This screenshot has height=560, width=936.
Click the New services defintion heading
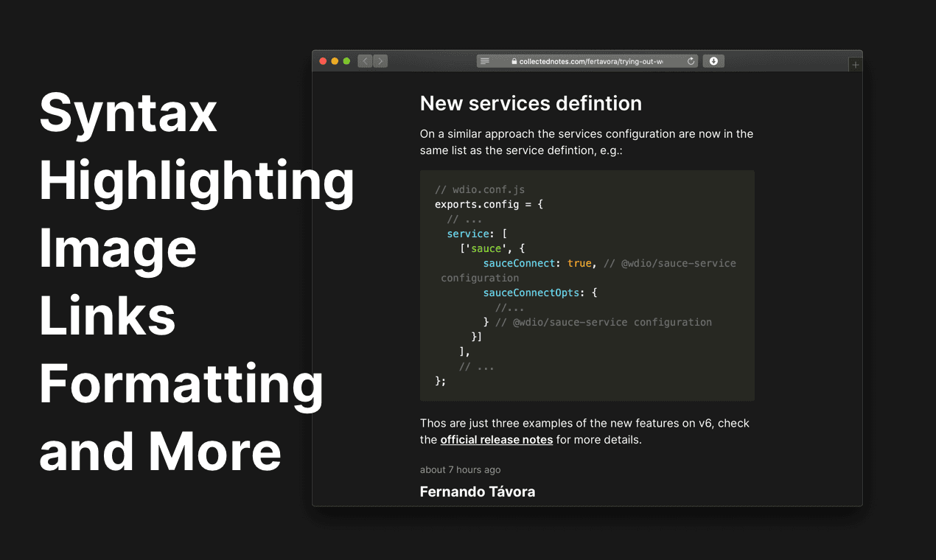point(531,103)
